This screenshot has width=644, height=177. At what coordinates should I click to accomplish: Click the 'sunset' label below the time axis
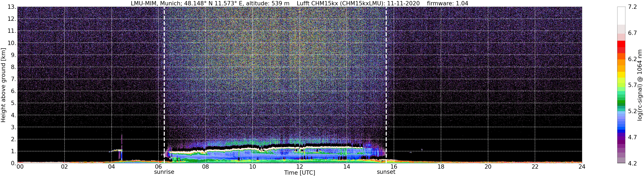click(x=386, y=172)
